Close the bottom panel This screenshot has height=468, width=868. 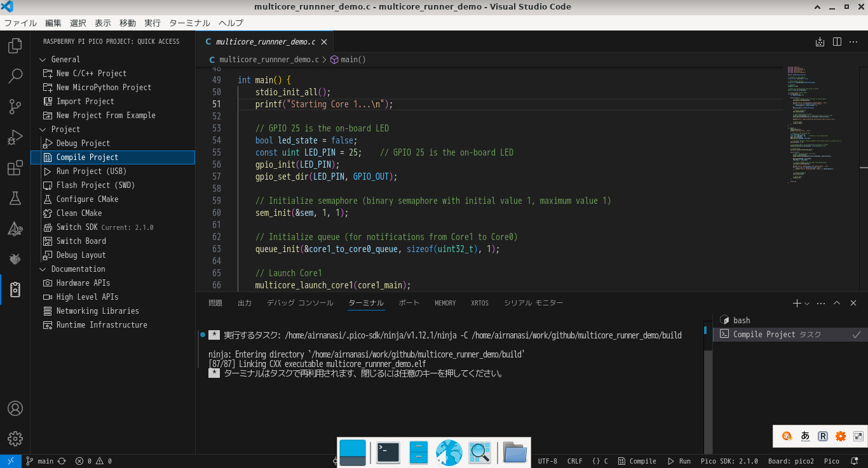click(x=853, y=304)
